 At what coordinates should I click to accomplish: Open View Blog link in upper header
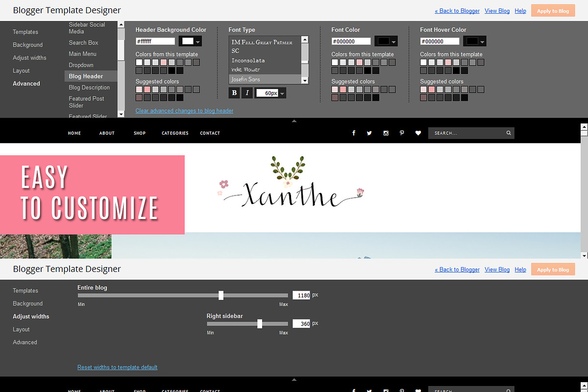[x=497, y=11]
